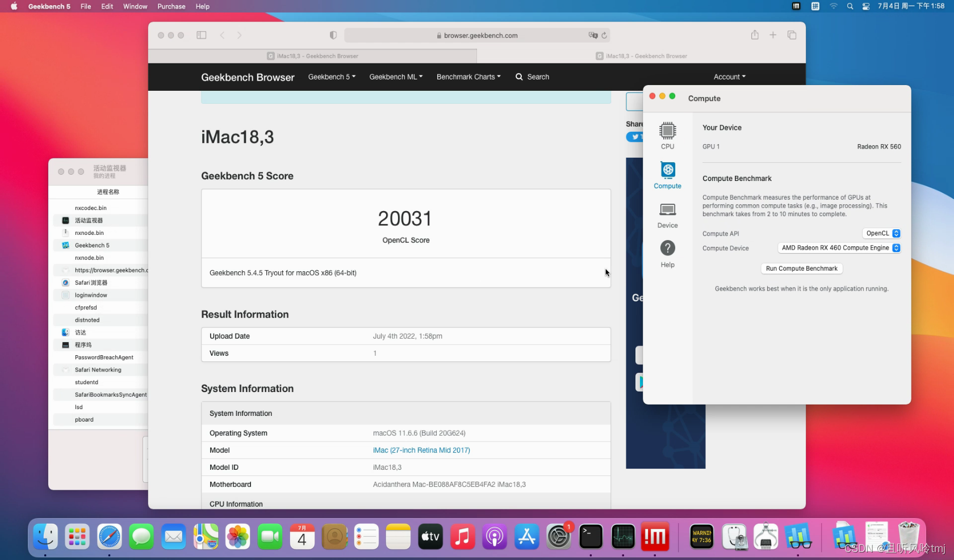Open the Apple menu
Screen dimensions: 954x560
(x=14, y=6)
